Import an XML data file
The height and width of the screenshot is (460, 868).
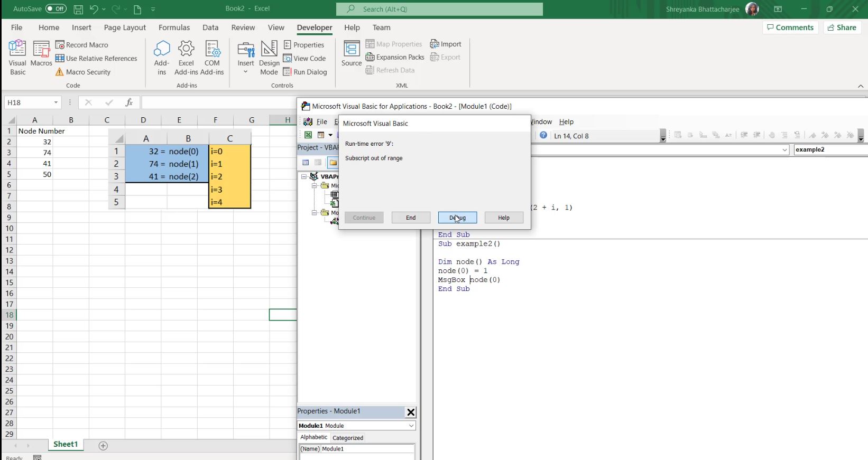[x=446, y=44]
